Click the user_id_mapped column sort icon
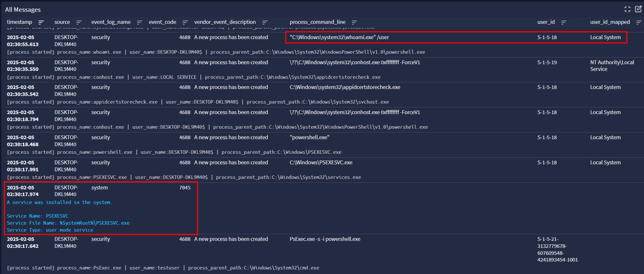The width and height of the screenshot is (644, 274). coord(639,22)
